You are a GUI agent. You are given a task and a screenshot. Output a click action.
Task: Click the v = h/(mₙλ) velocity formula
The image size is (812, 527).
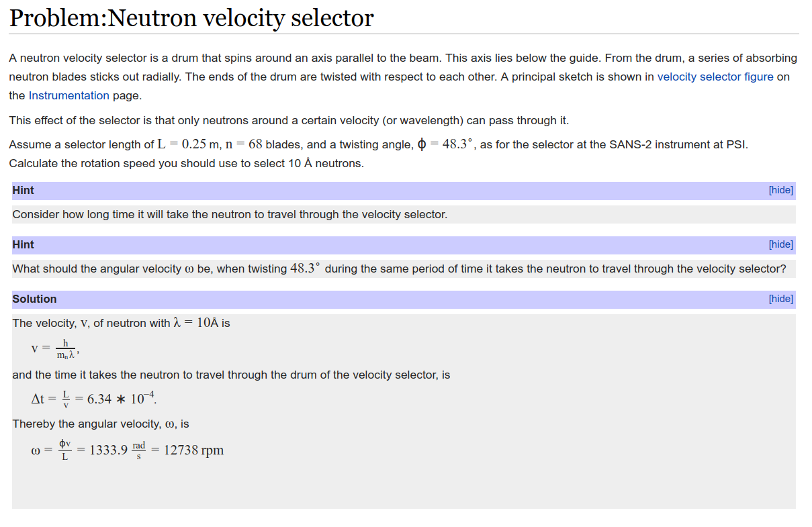click(x=55, y=349)
